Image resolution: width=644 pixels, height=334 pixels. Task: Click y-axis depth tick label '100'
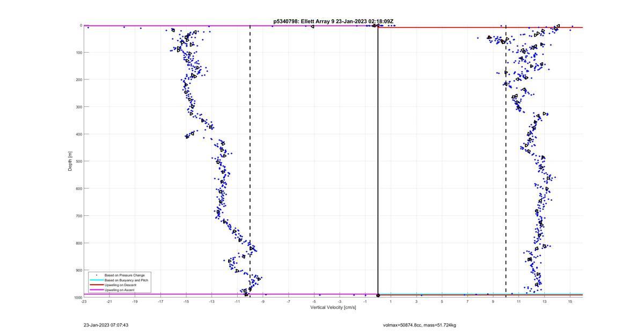pos(78,53)
